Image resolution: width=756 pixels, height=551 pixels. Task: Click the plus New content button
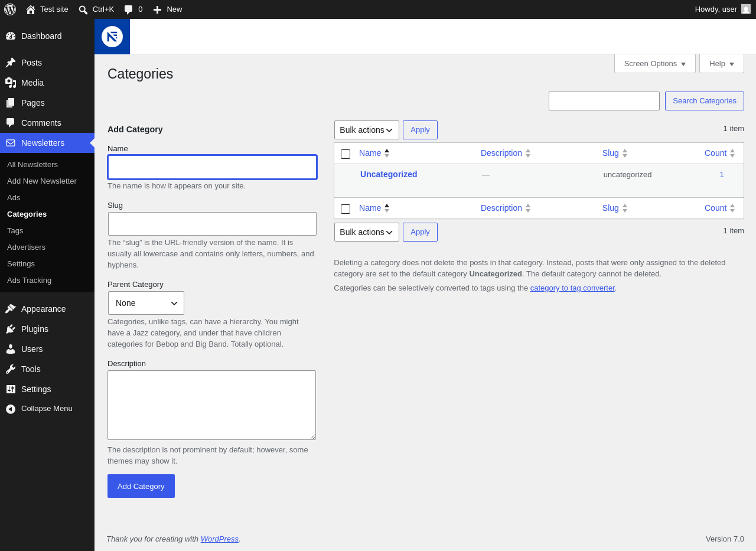168,9
